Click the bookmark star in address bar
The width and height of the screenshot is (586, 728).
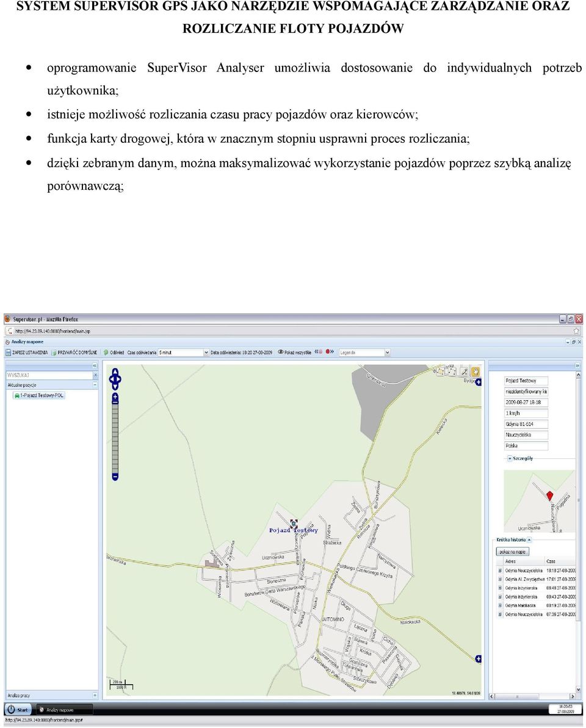tap(576, 331)
